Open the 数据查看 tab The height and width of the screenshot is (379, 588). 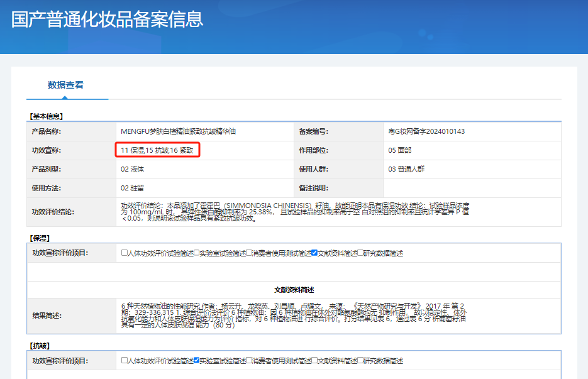65,85
